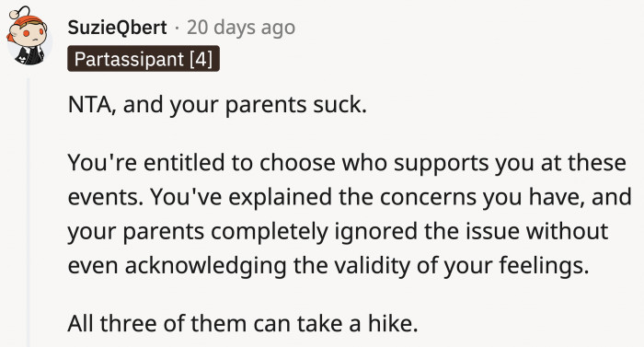Click the Partassipant [4] flair badge
The width and height of the screenshot is (644, 347).
click(144, 59)
